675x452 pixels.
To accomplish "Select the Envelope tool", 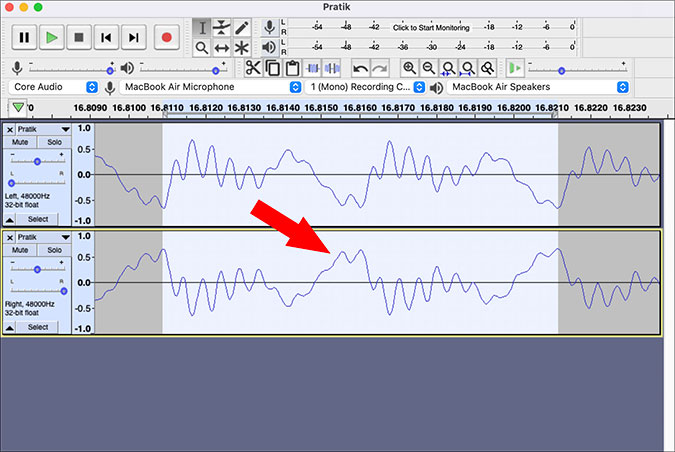I will 222,28.
